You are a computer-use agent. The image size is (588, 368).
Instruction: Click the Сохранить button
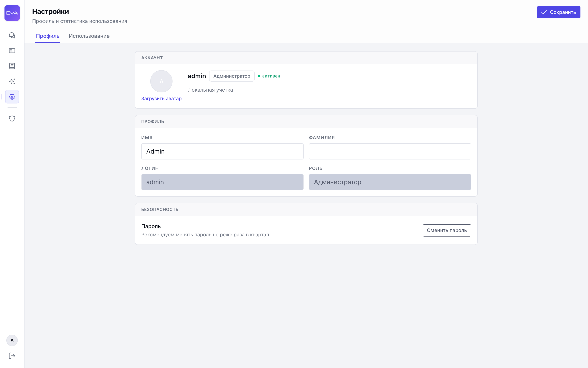558,12
